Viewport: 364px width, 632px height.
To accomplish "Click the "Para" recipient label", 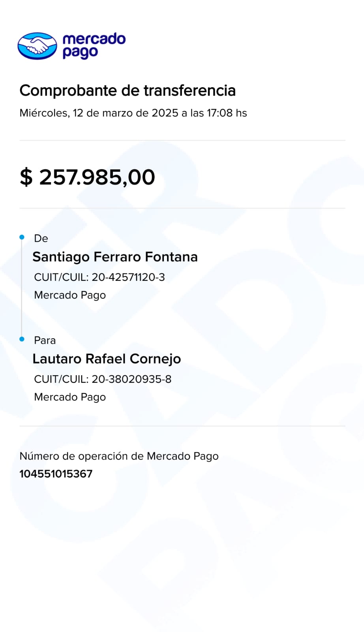I will [45, 340].
